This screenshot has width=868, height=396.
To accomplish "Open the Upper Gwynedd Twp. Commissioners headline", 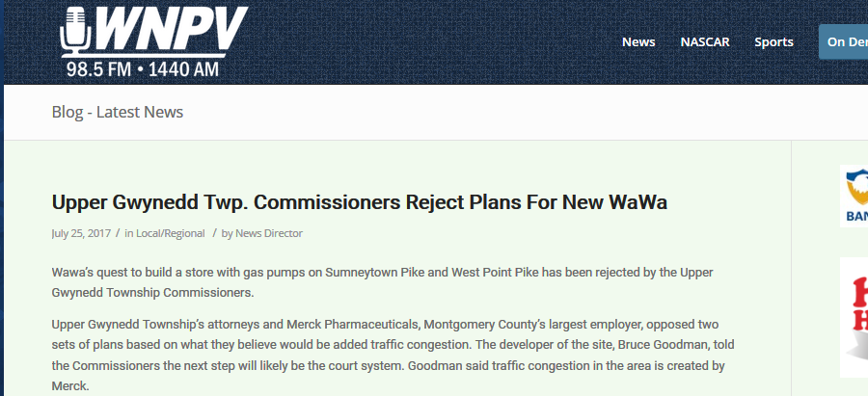I will [x=360, y=202].
